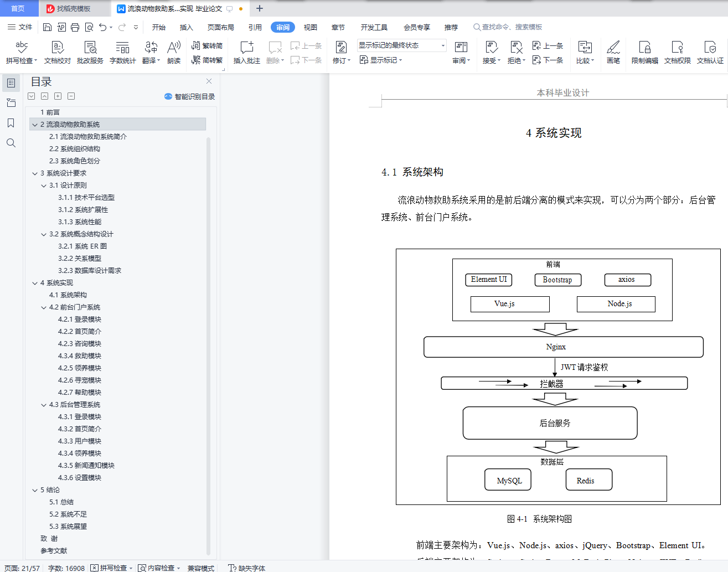Insert a comment with 插入批注

(x=247, y=53)
